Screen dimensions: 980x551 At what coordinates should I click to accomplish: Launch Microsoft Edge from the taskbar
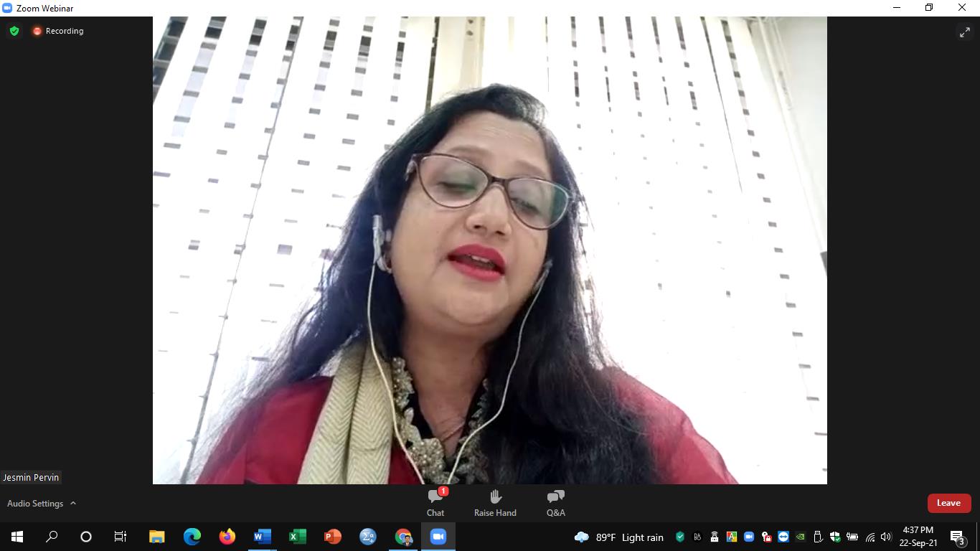pos(192,537)
